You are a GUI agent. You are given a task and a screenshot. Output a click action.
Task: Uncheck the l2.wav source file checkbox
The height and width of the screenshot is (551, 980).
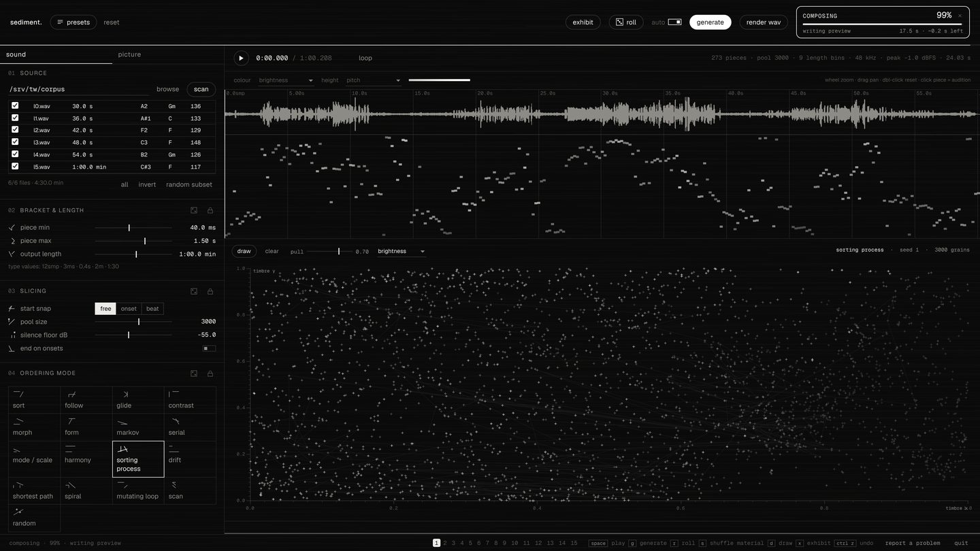(x=15, y=129)
